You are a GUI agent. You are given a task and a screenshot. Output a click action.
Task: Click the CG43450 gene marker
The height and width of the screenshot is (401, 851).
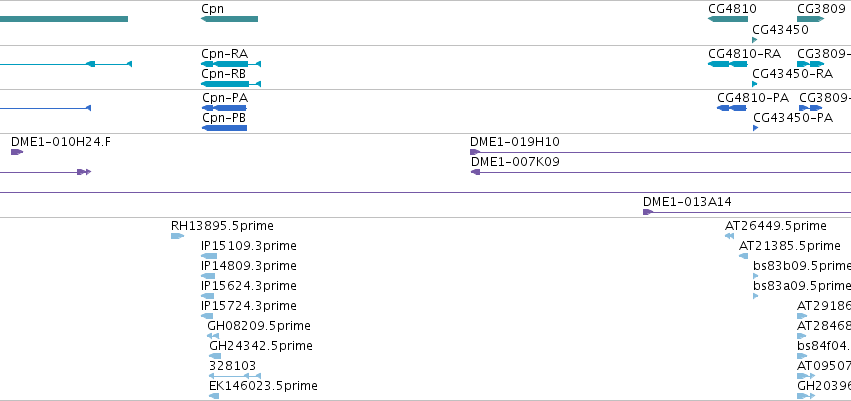754,40
